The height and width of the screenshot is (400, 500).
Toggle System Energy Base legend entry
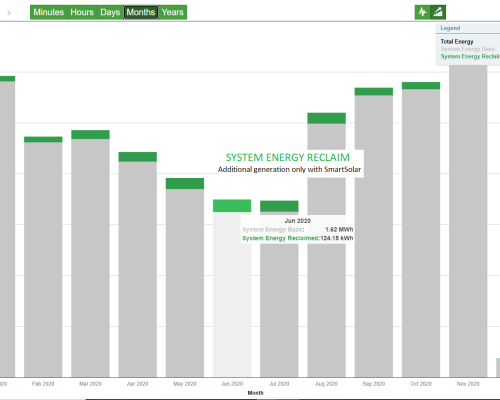468,49
